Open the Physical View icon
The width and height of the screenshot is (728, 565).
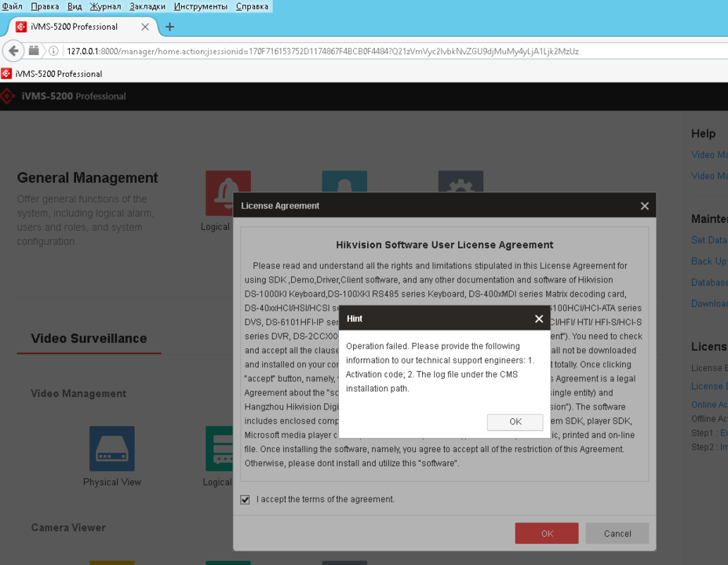pos(112,449)
